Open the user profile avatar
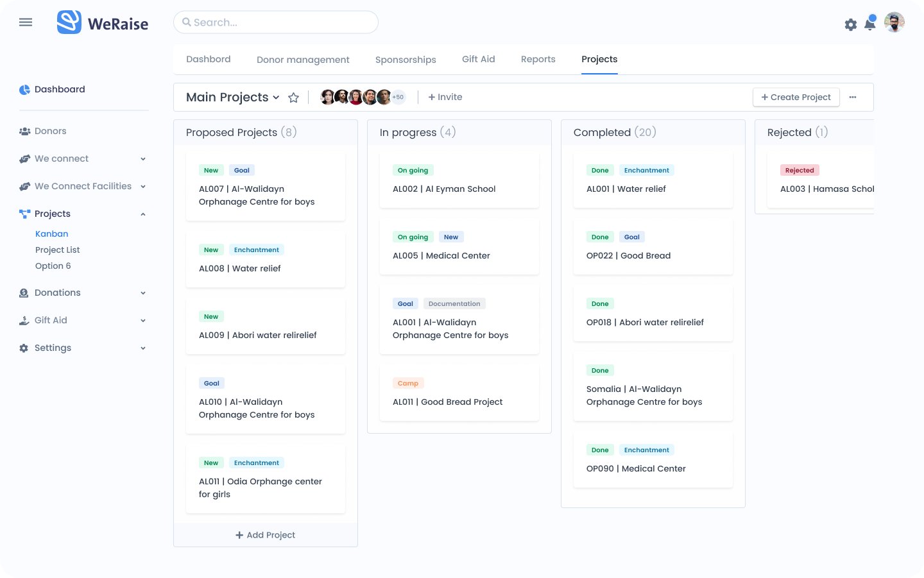 (894, 22)
